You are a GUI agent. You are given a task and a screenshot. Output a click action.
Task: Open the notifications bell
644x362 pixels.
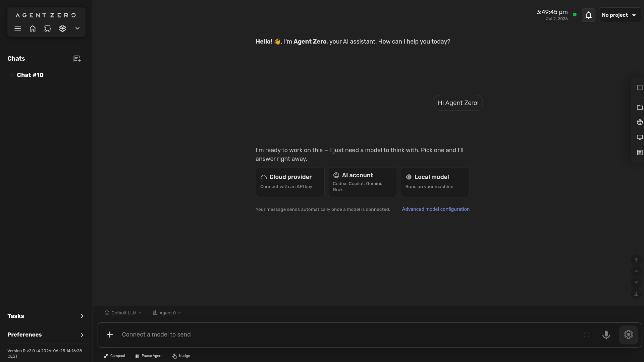pyautogui.click(x=589, y=15)
